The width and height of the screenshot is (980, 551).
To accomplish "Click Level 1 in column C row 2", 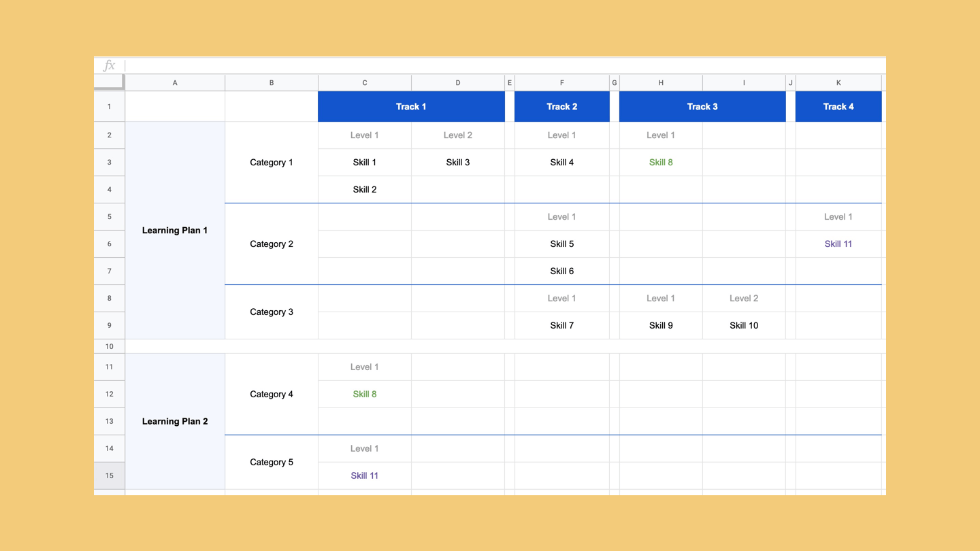I will pyautogui.click(x=365, y=135).
